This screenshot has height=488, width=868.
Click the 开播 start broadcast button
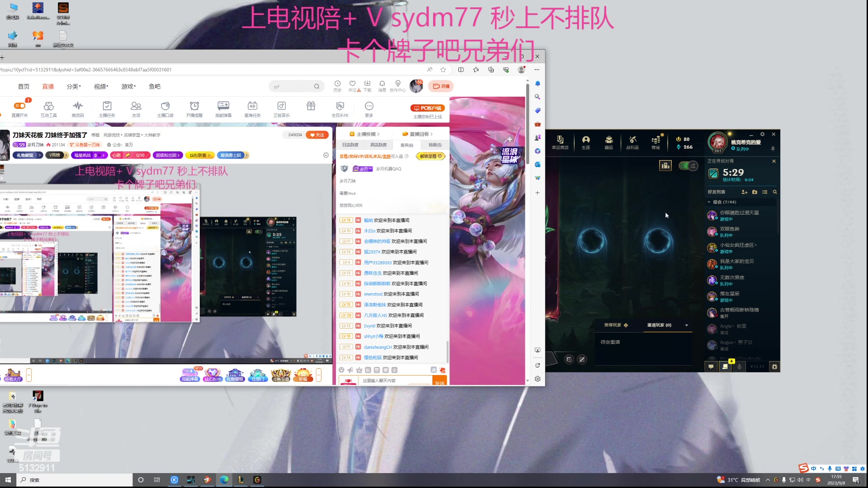click(x=441, y=86)
